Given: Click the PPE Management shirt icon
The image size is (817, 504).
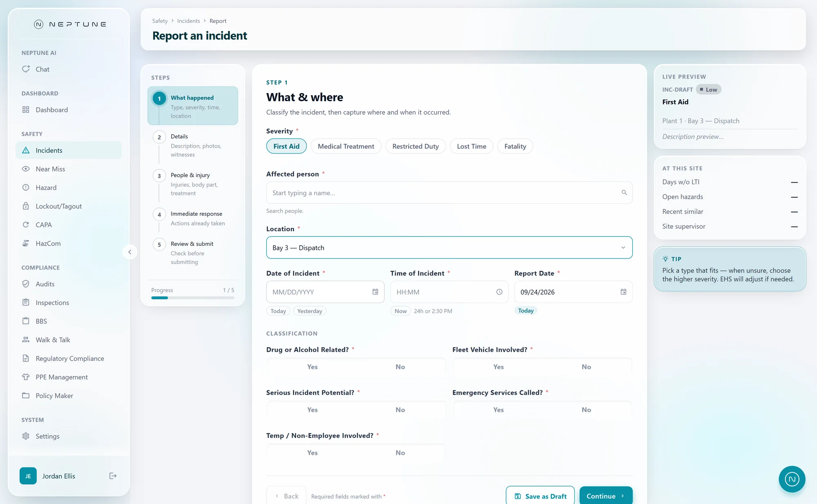Looking at the screenshot, I should coord(26,377).
